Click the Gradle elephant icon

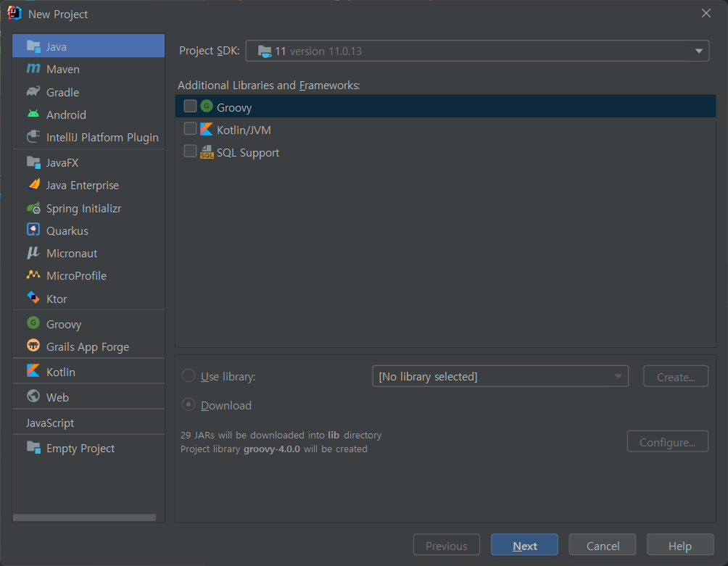tap(33, 91)
